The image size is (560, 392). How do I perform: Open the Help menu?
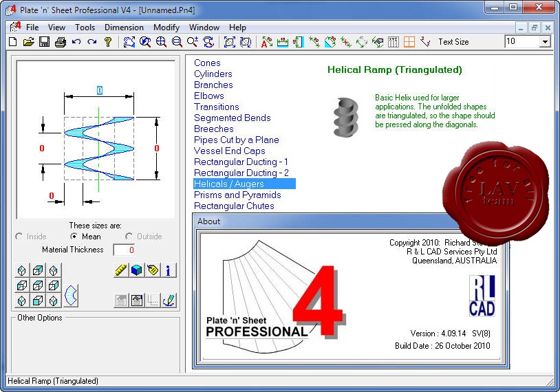point(237,28)
